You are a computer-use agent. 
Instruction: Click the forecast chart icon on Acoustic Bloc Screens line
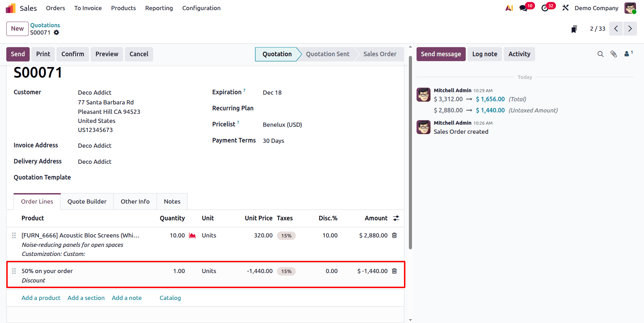(192, 235)
